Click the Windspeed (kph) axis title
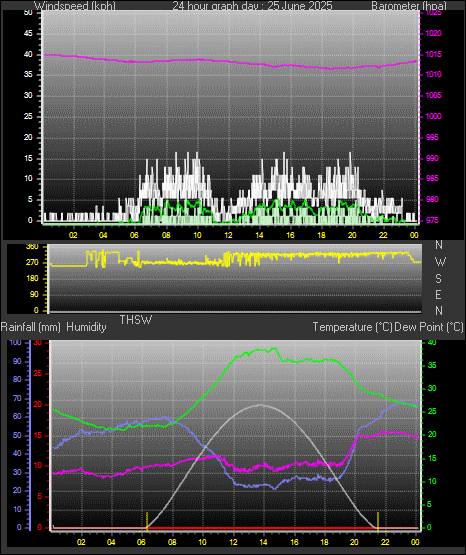 75,5
